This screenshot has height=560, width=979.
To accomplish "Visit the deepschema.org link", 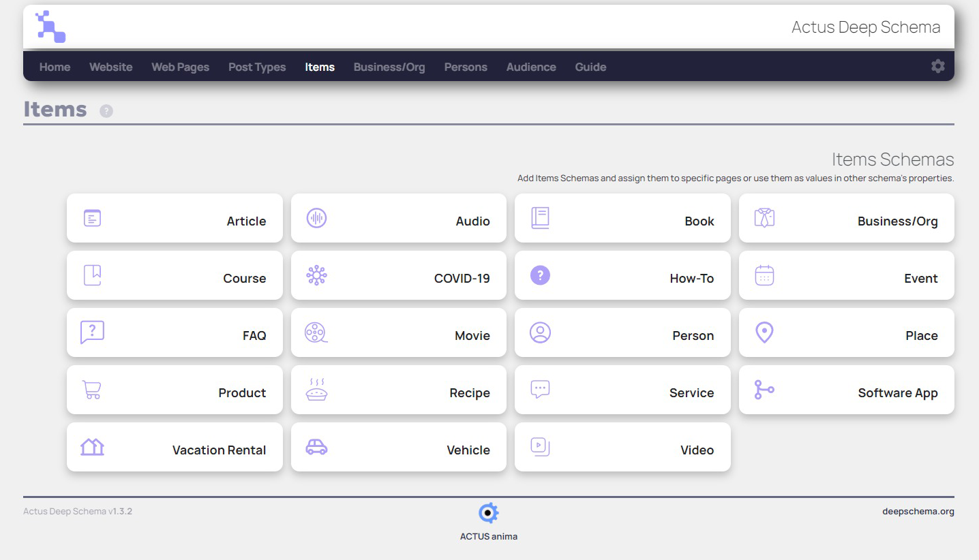I will click(x=918, y=512).
